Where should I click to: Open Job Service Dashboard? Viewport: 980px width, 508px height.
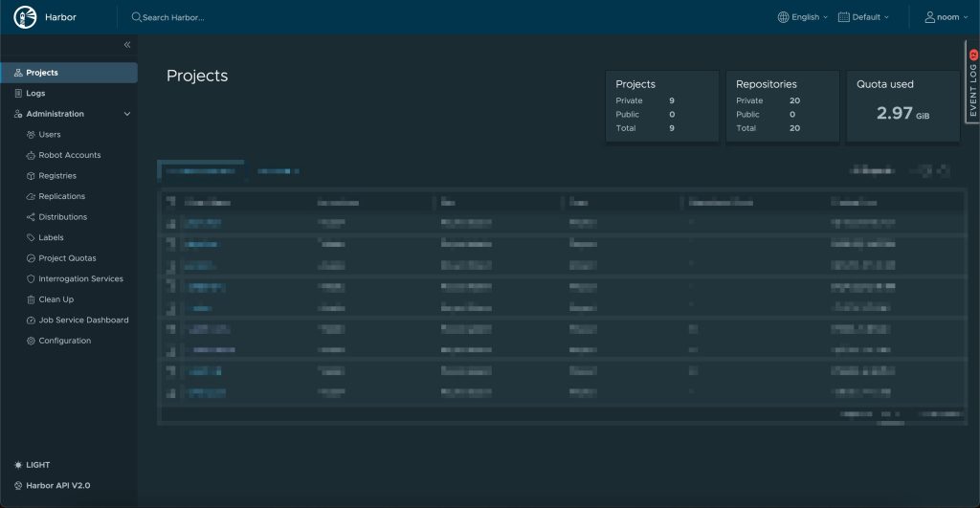[x=83, y=320]
